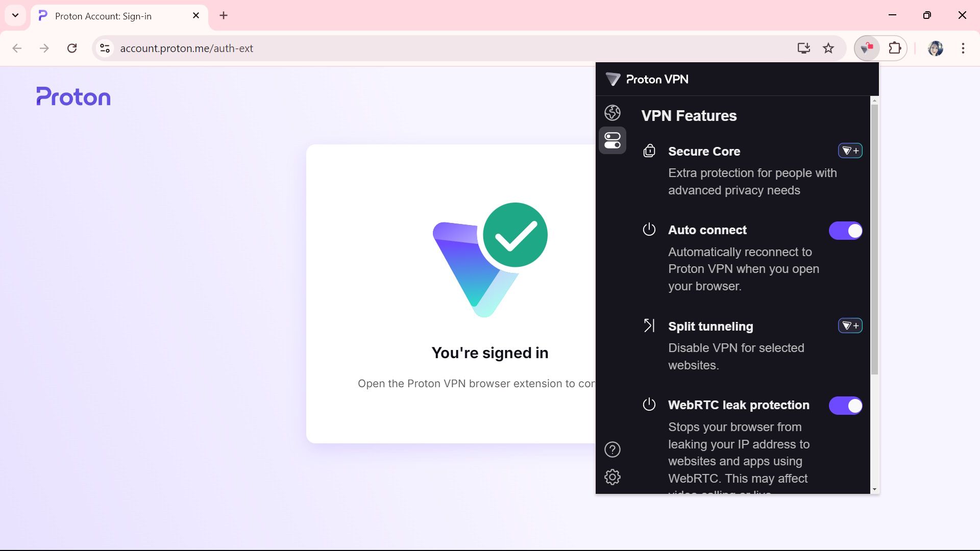
Task: Click the scrollbar down arrow in VPN popup
Action: click(x=874, y=489)
